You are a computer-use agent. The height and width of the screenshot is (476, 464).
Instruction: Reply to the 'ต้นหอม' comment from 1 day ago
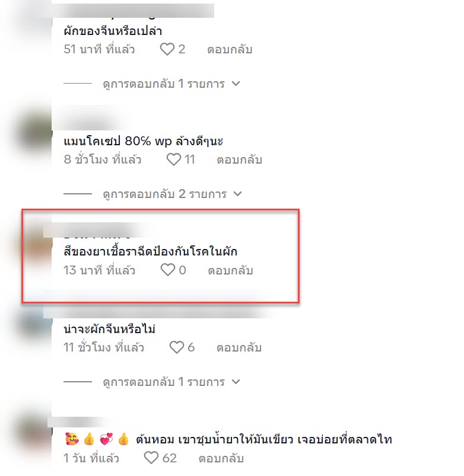[x=221, y=458]
